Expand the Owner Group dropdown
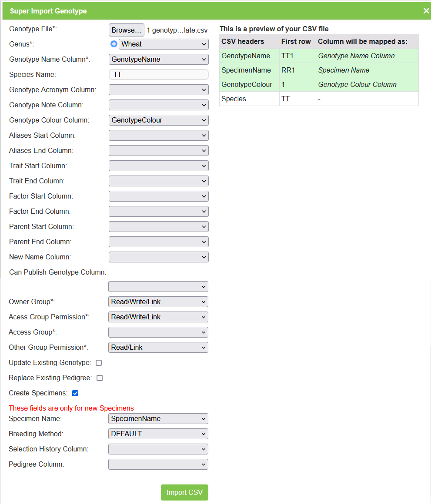 coord(158,302)
